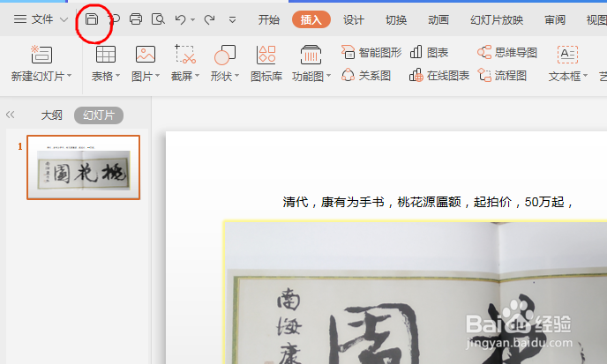Image resolution: width=607 pixels, height=364 pixels.
Task: Open the 动画 tab
Action: (438, 19)
